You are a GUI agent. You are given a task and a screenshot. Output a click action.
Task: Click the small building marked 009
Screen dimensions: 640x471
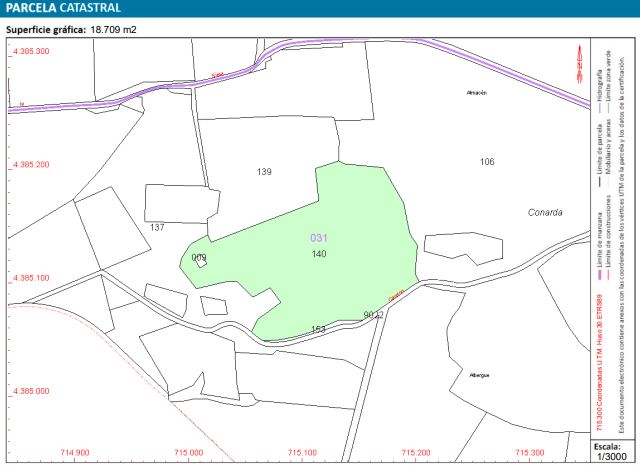coord(199,258)
